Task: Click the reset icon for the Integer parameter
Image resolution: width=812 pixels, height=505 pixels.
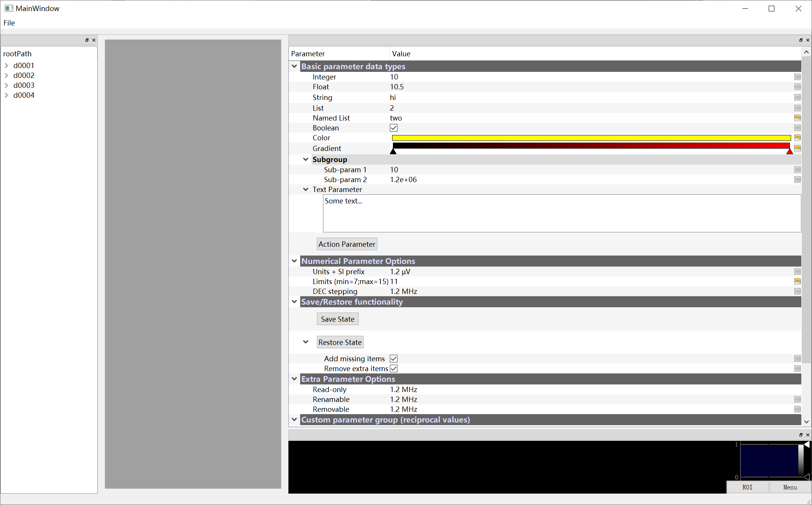Action: pos(797,76)
